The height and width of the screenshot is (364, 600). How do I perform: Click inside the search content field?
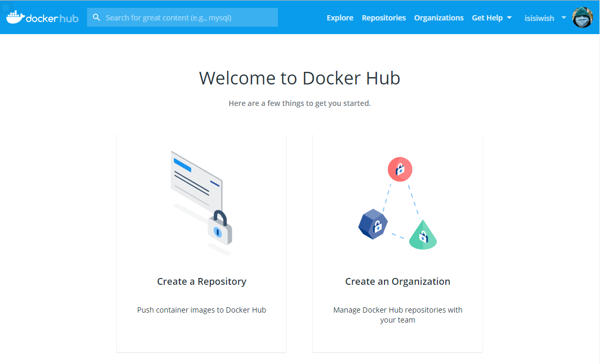183,17
